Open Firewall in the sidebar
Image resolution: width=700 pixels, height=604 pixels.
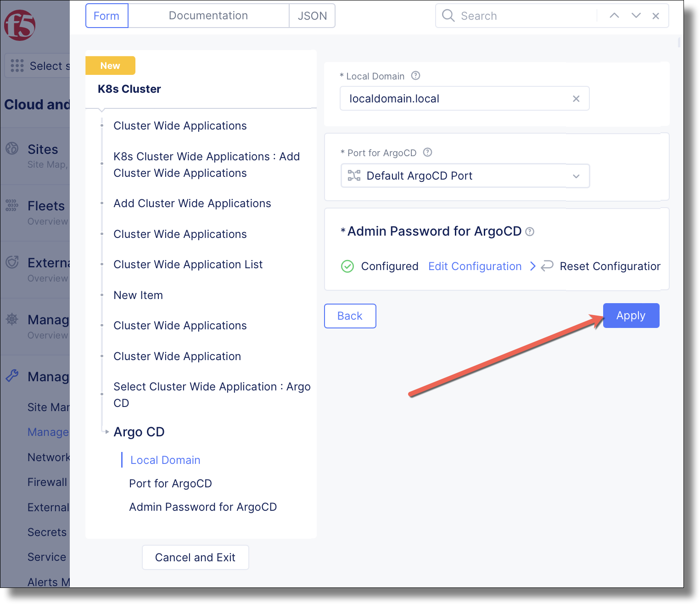click(47, 482)
